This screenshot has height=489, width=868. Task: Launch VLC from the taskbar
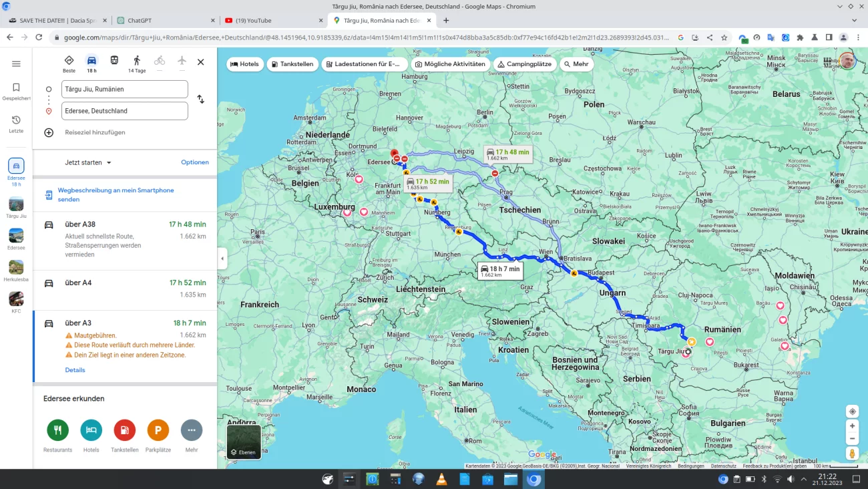coord(441,479)
